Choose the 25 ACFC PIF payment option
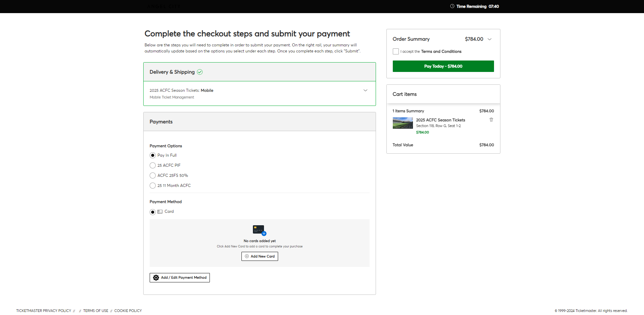This screenshot has height=315, width=644. point(153,165)
